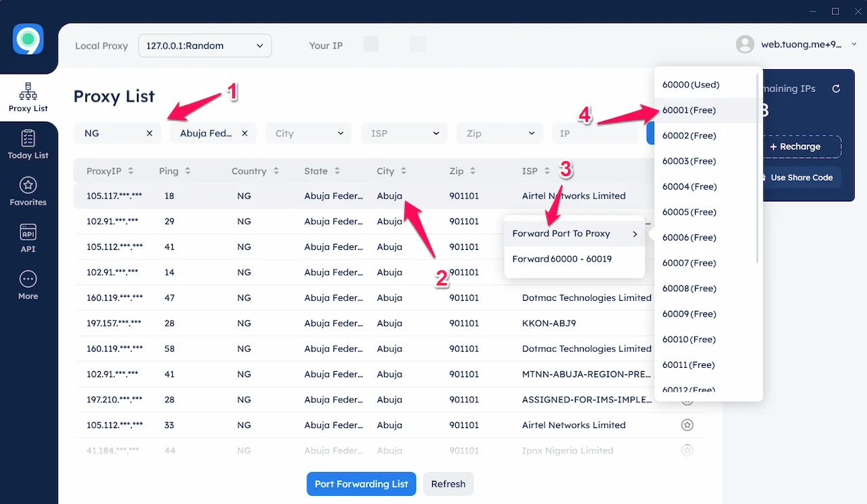Select port 60010 (Free)

coord(704,339)
